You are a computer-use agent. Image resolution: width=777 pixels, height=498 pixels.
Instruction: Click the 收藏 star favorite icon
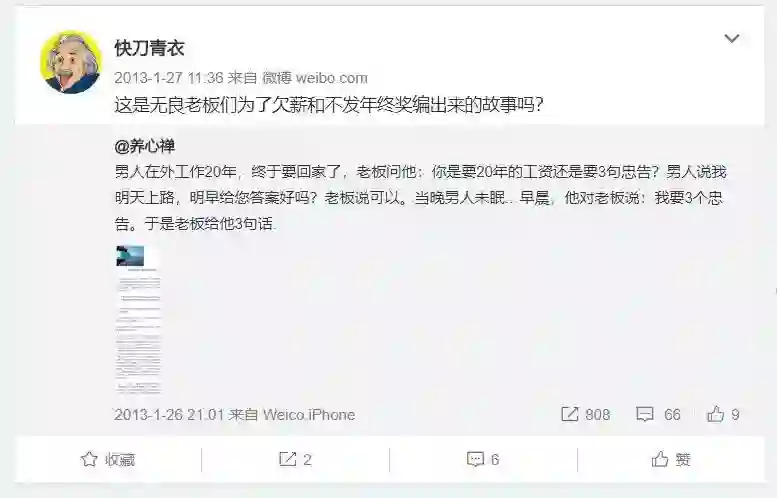(89, 459)
